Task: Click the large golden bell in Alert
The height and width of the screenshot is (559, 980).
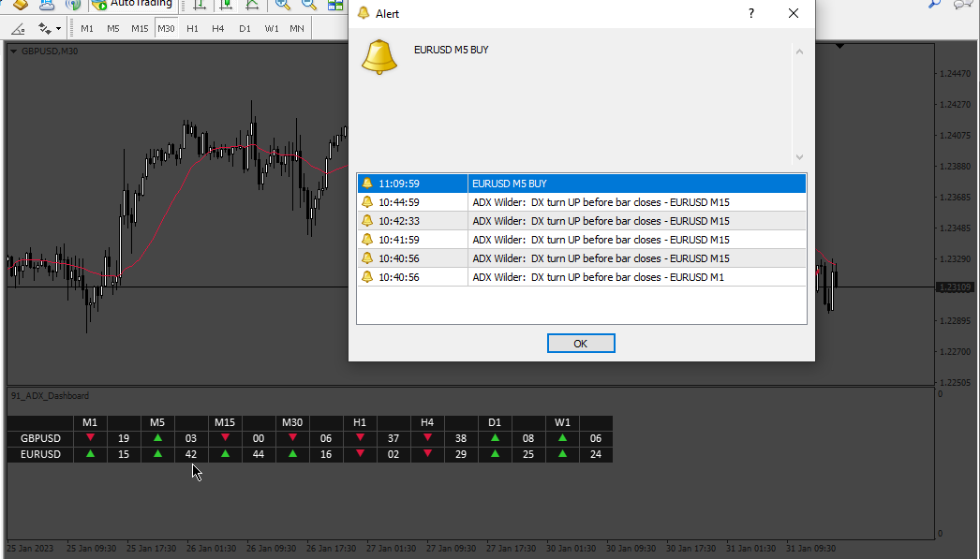Action: point(379,57)
